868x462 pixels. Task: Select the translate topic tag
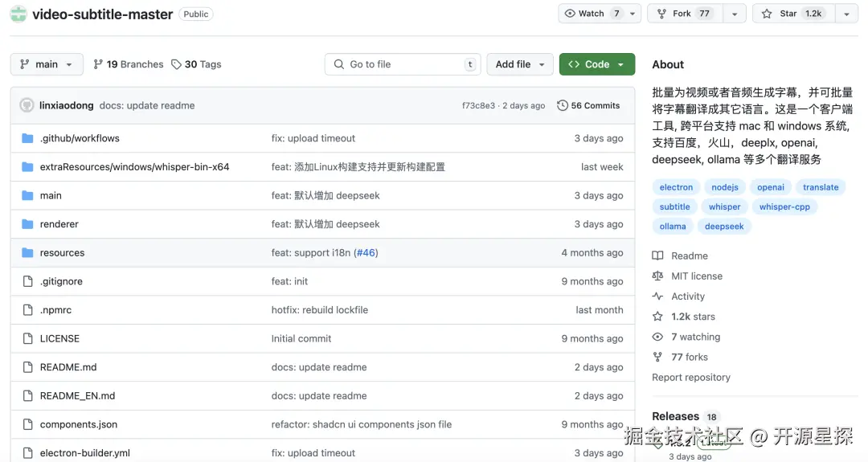click(x=821, y=187)
